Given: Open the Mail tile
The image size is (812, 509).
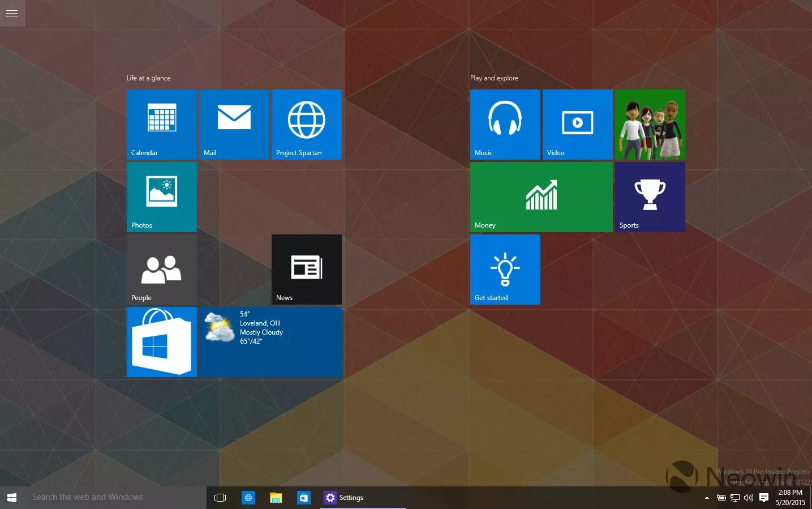Looking at the screenshot, I should (234, 124).
